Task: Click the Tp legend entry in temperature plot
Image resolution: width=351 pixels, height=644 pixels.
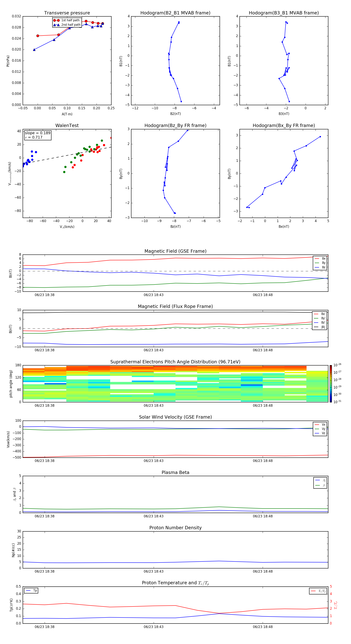Action: coord(31,591)
